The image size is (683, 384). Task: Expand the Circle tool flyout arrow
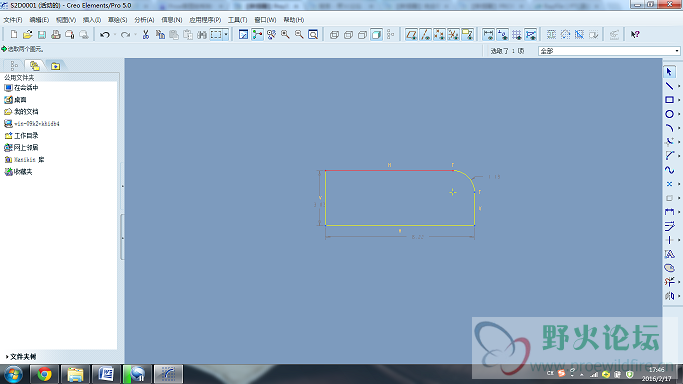point(679,114)
